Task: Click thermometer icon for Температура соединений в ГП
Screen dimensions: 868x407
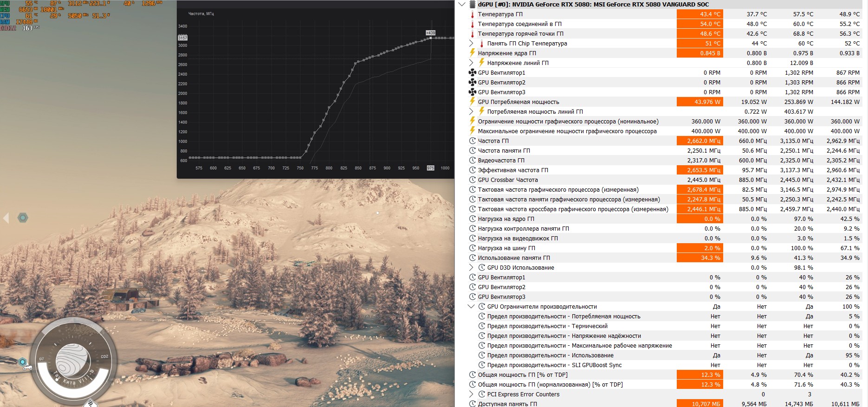Action: (473, 24)
